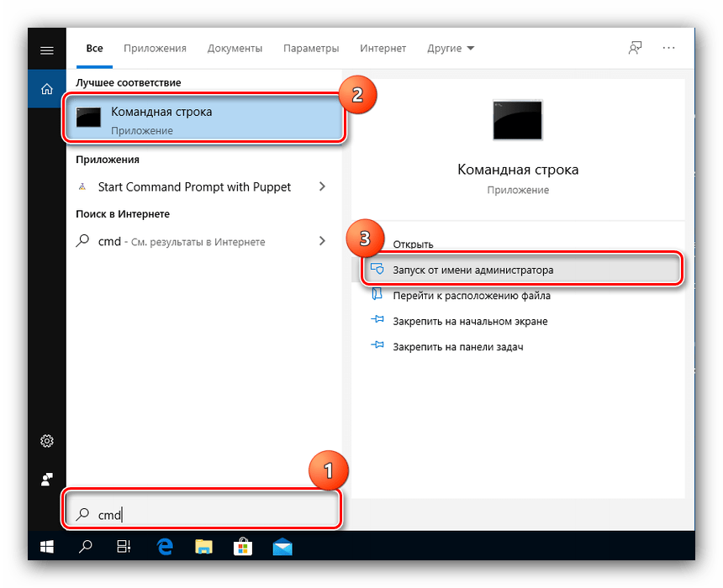Launch Microsoft Edge from the taskbar

pyautogui.click(x=165, y=547)
